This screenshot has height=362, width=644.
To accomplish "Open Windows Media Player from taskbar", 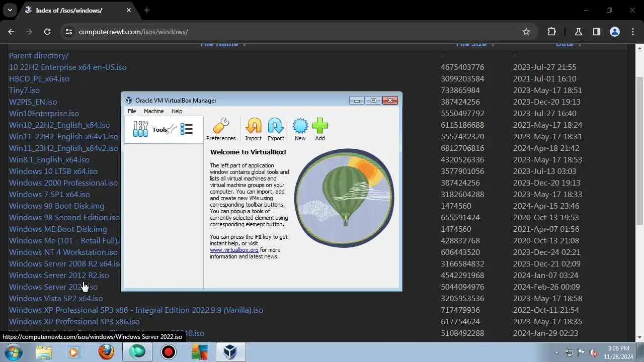I will pyautogui.click(x=74, y=352).
